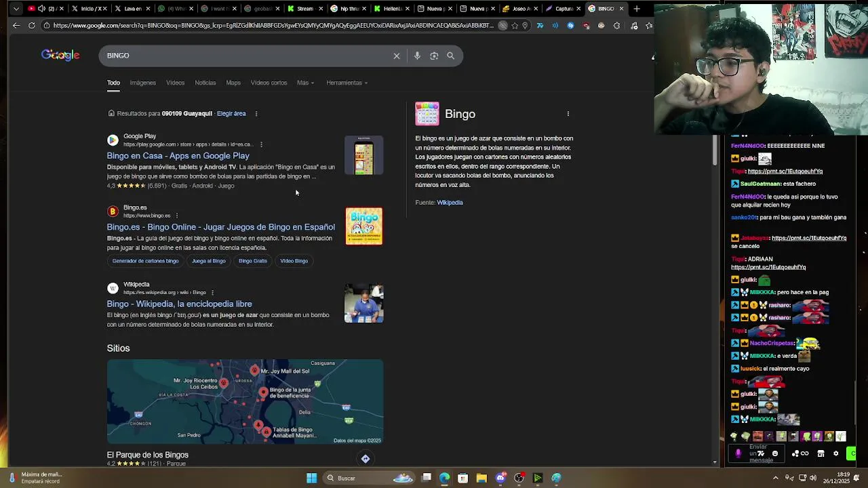Click the browser address bar URL
The image size is (868, 488).
273,25
